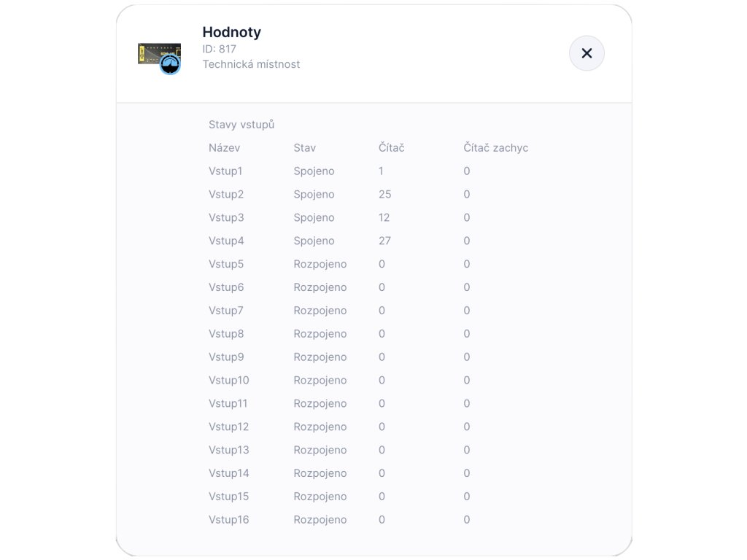
Task: Click the Název column header
Action: 224,148
